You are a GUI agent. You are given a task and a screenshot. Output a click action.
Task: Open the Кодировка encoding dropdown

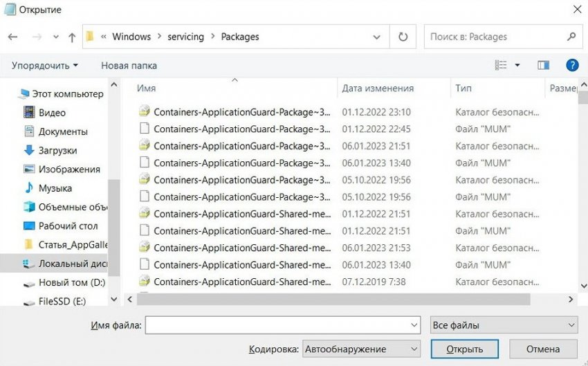pyautogui.click(x=362, y=349)
